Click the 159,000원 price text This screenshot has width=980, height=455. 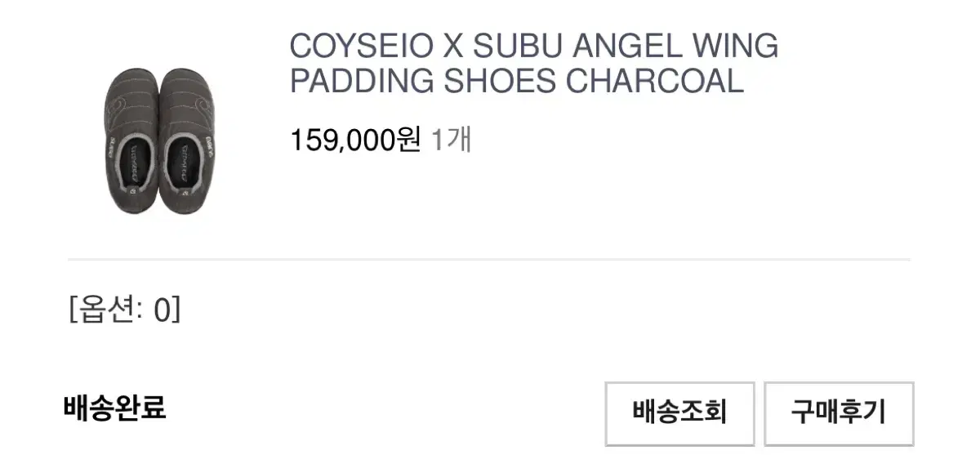[355, 141]
